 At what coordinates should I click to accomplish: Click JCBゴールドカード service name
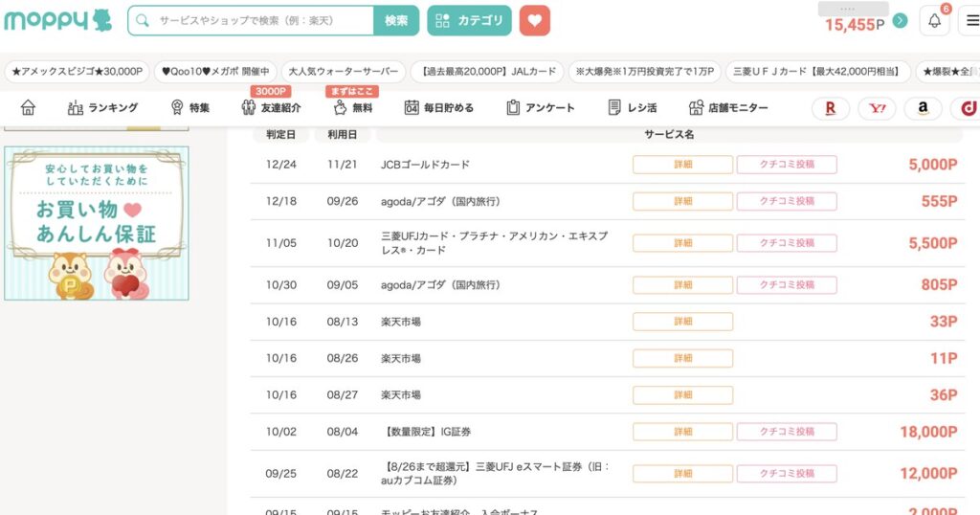click(x=425, y=165)
